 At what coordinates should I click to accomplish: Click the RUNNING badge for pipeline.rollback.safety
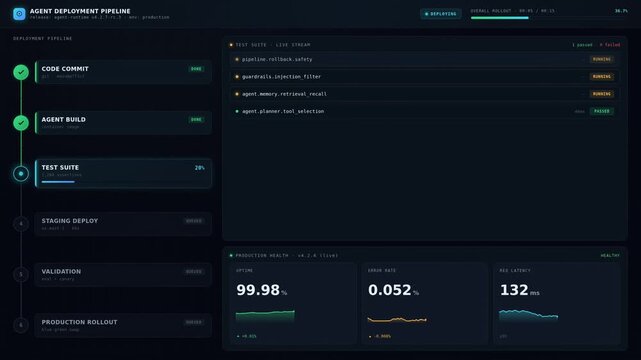click(x=602, y=59)
